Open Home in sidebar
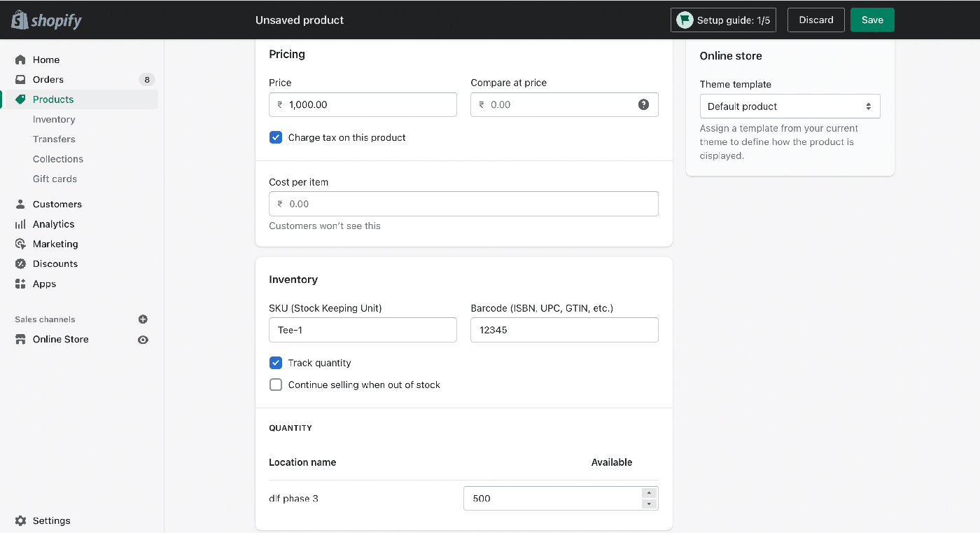The image size is (980, 533). click(46, 60)
